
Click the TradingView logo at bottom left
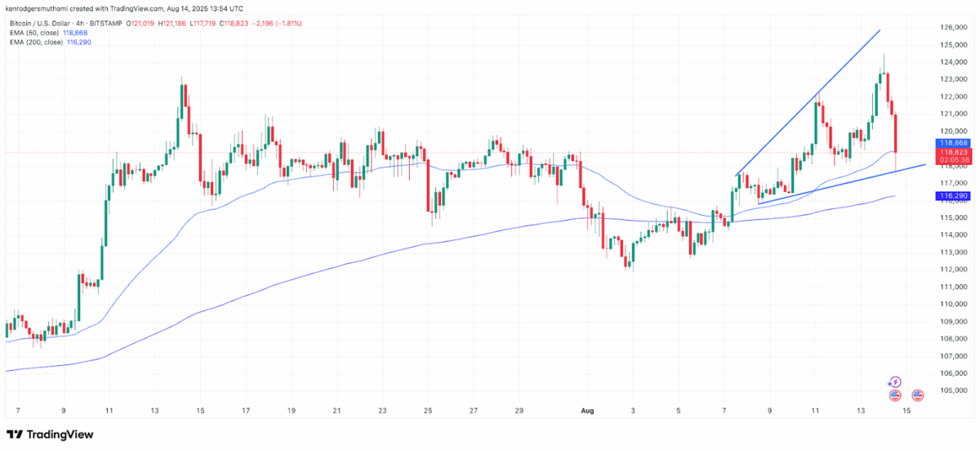(x=50, y=435)
